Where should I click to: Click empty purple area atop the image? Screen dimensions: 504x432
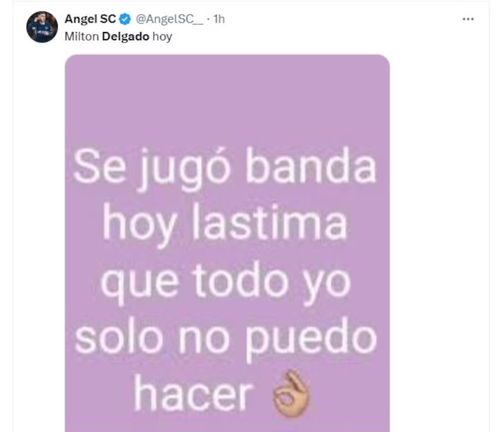[227, 96]
